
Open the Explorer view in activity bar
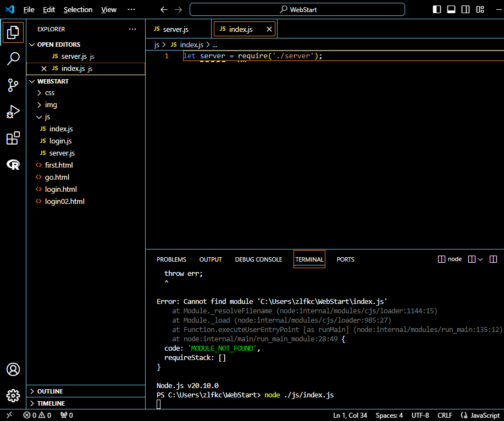[x=13, y=32]
